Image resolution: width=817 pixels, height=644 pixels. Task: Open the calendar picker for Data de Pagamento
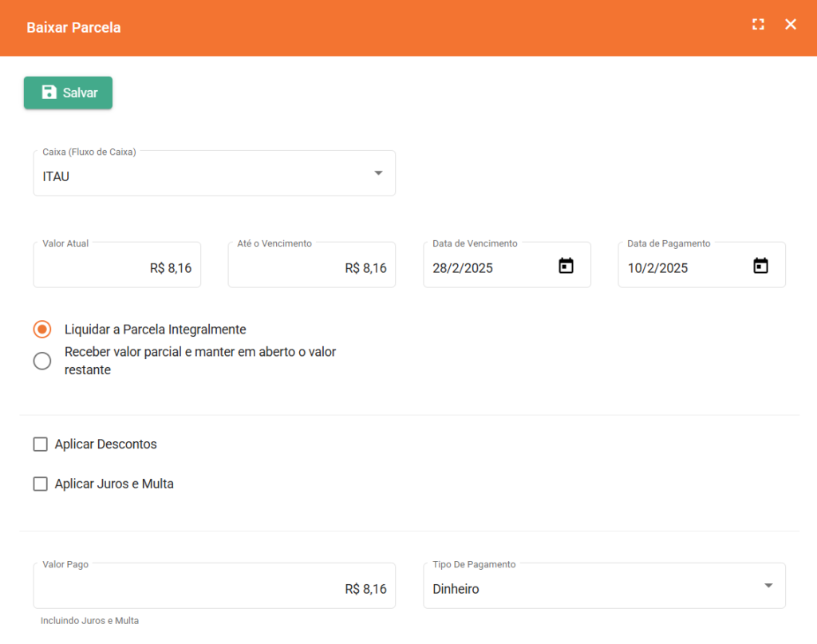[760, 267]
